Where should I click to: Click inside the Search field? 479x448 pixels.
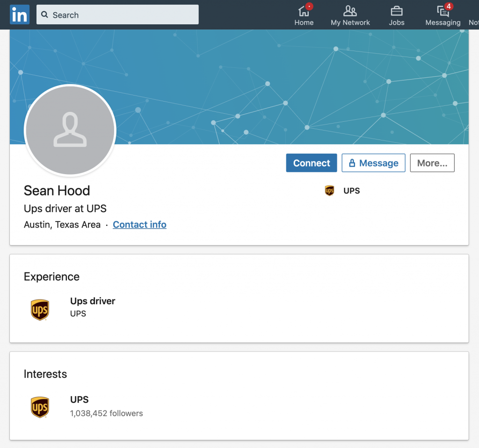[117, 15]
